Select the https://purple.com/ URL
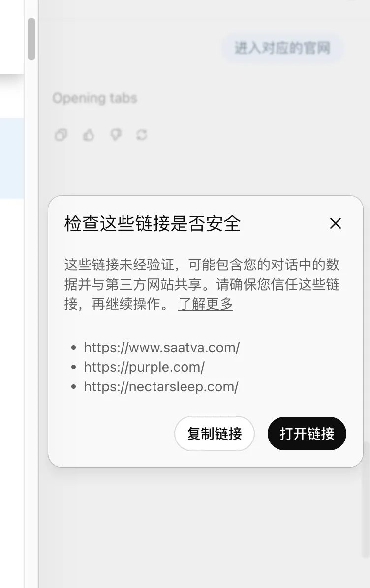 144,367
